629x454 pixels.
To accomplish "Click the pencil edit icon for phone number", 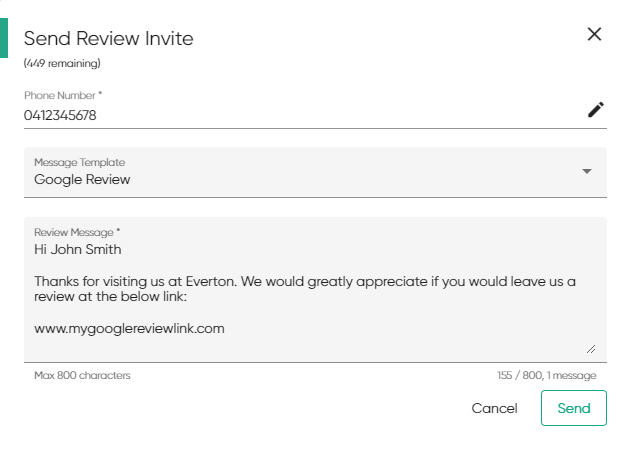I will (x=596, y=109).
